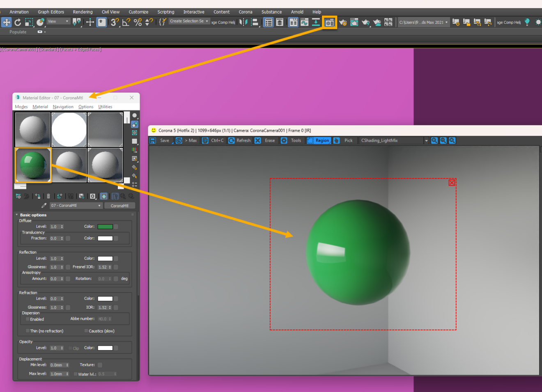Image resolution: width=542 pixels, height=392 pixels.
Task: Enable Caustics (slow) checkbox
Action: tap(86, 331)
